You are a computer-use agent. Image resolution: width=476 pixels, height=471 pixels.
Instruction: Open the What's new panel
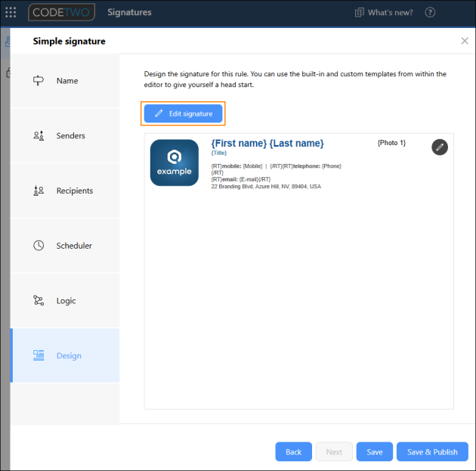[384, 12]
